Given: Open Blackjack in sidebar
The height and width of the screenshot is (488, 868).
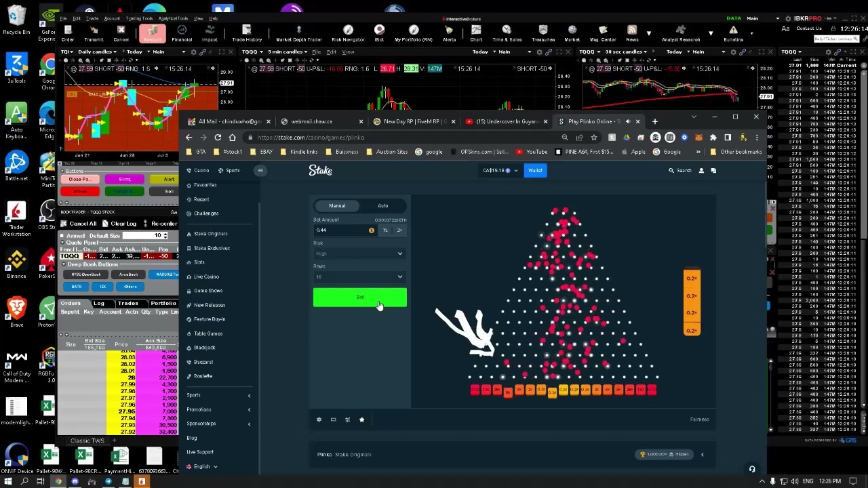Looking at the screenshot, I should coord(201,348).
